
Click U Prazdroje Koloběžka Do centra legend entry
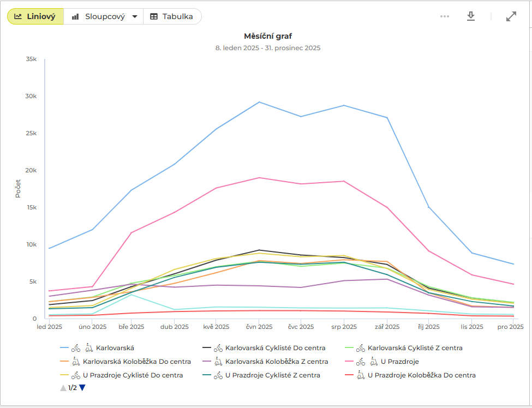click(421, 375)
